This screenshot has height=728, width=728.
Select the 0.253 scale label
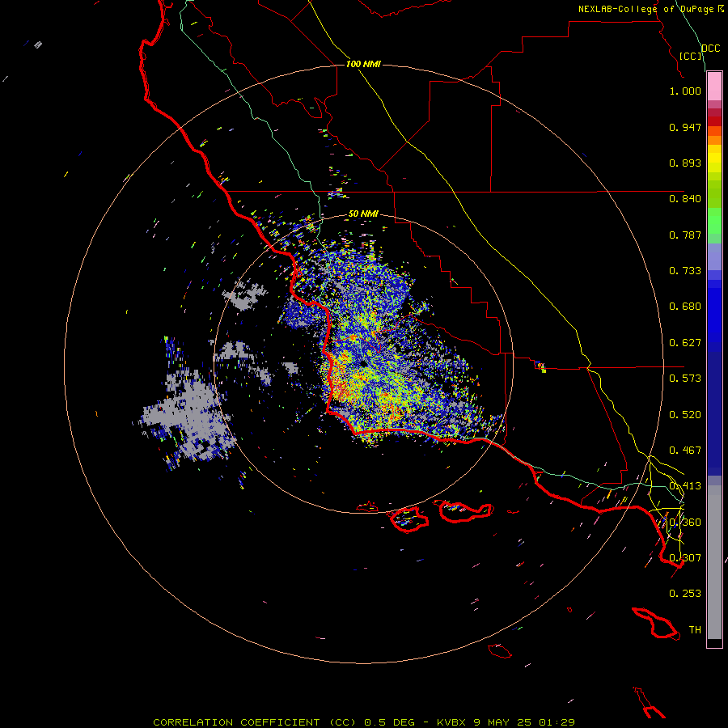(685, 594)
